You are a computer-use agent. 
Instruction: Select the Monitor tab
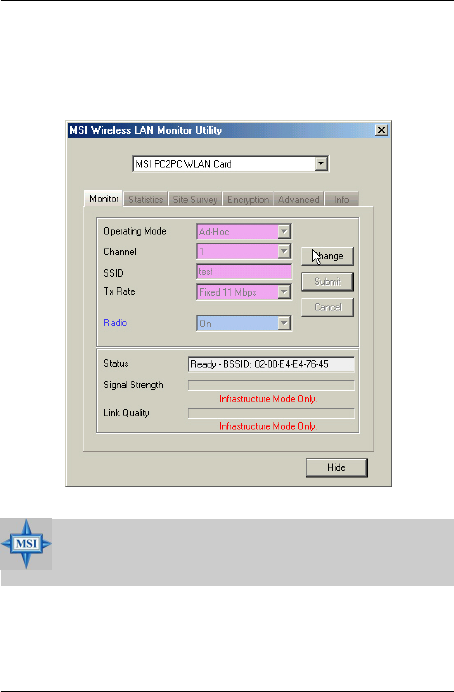tap(103, 199)
